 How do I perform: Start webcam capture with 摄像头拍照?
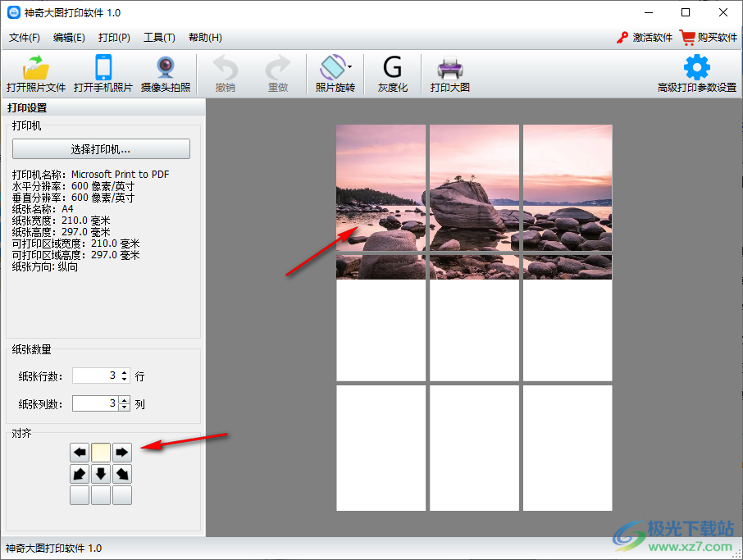(x=165, y=68)
